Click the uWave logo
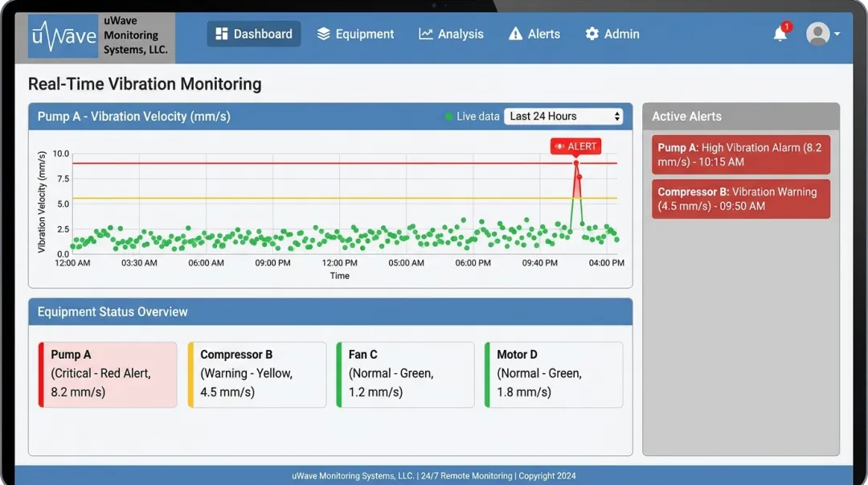 point(63,36)
